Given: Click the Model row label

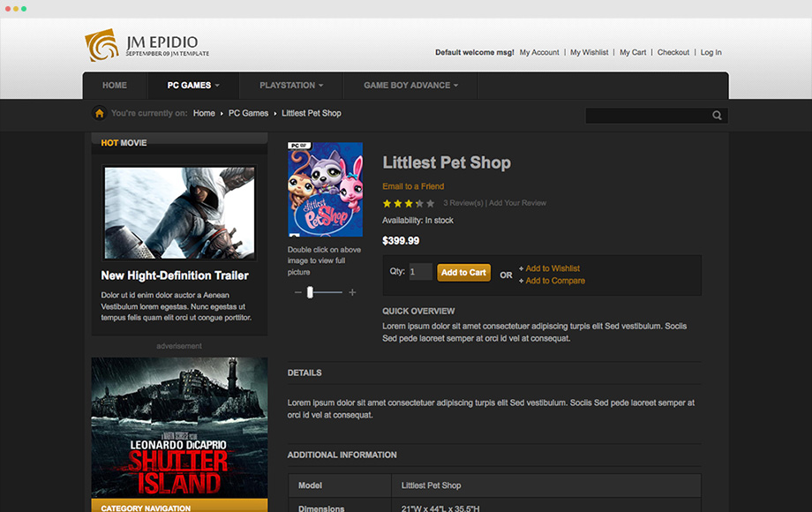Looking at the screenshot, I should [310, 486].
